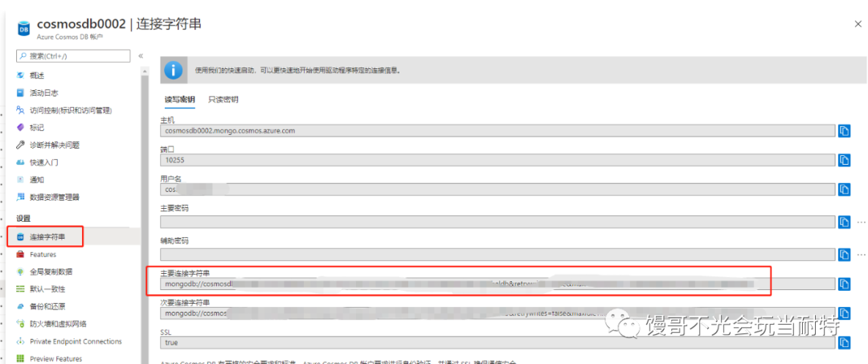This screenshot has width=868, height=364.
Task: Close the connection string blade with X
Action: click(x=858, y=23)
